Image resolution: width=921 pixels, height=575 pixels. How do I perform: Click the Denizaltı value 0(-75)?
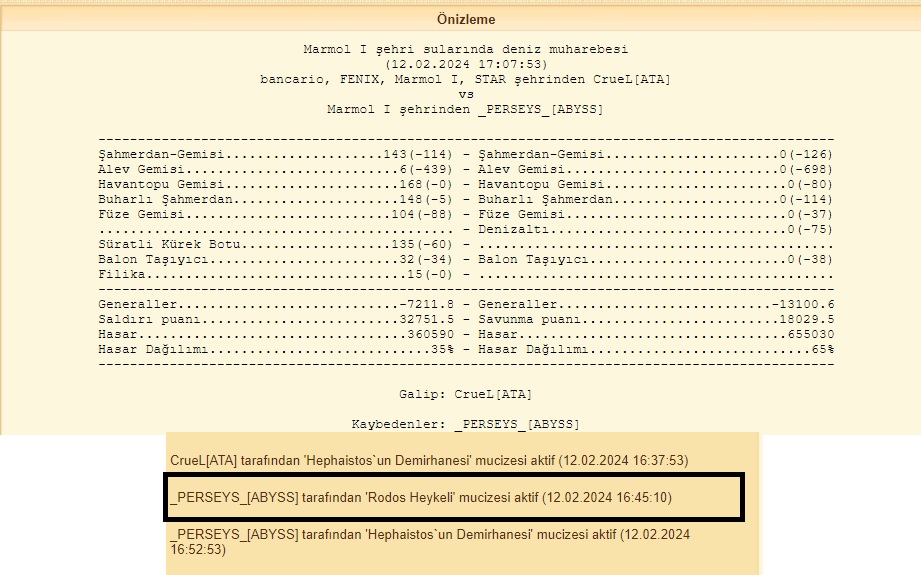click(811, 229)
